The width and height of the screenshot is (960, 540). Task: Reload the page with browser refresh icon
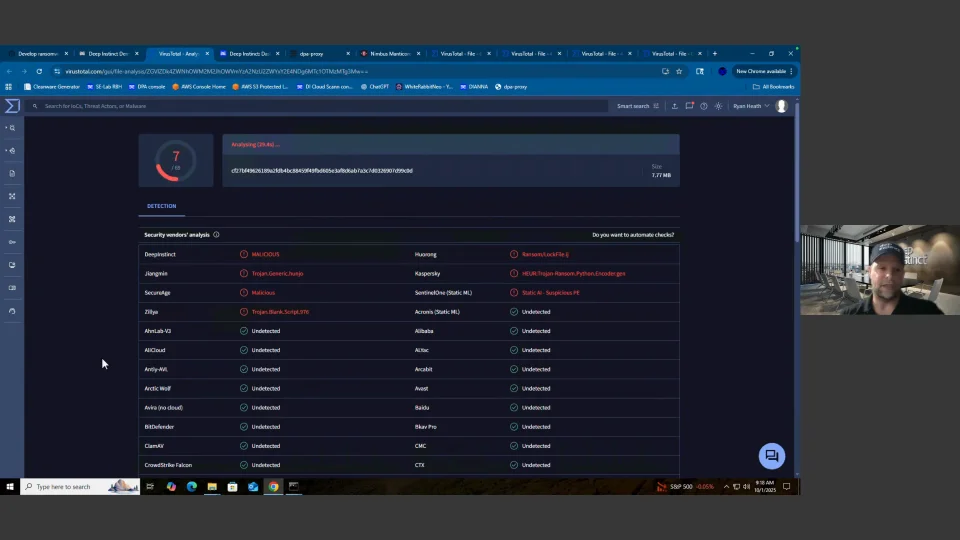click(39, 71)
